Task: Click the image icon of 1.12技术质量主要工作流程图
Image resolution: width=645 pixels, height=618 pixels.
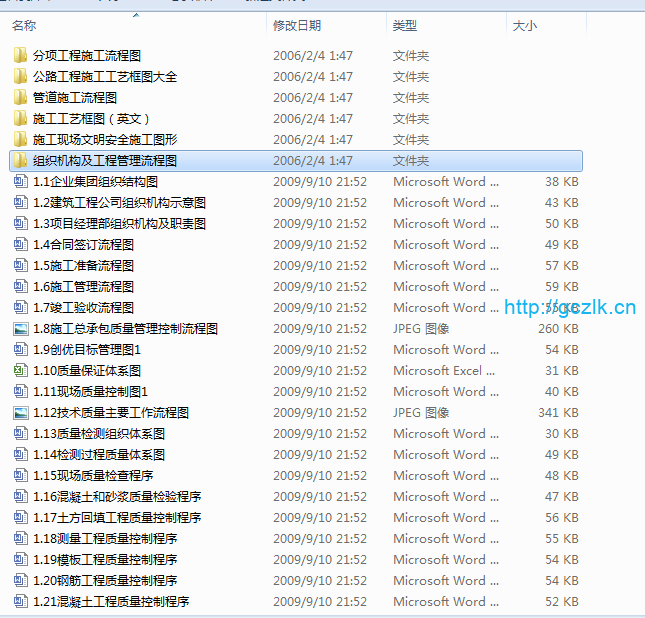Action: click(x=20, y=413)
